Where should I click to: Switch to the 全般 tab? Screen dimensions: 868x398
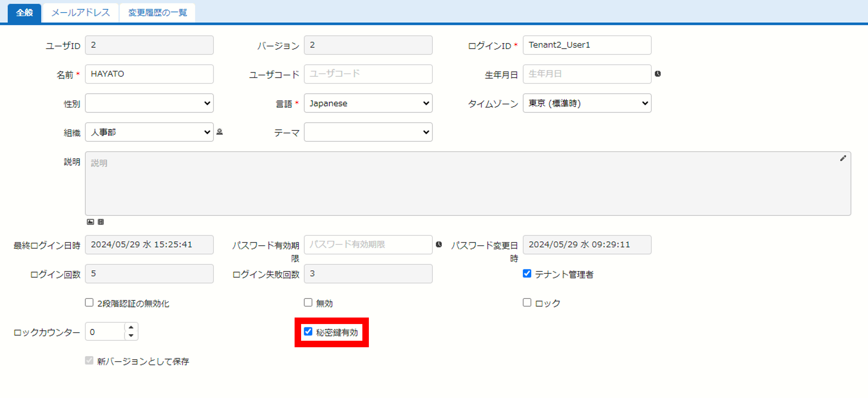pyautogui.click(x=24, y=13)
